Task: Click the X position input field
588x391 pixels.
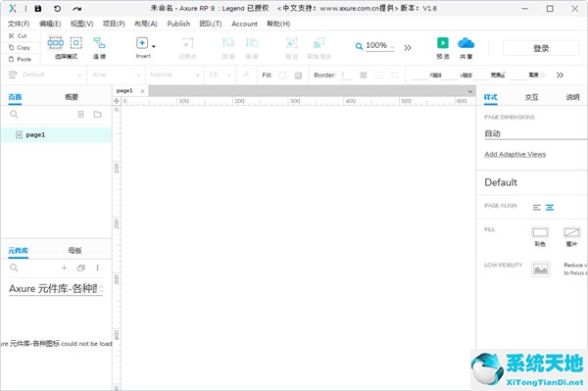Action: click(420, 75)
